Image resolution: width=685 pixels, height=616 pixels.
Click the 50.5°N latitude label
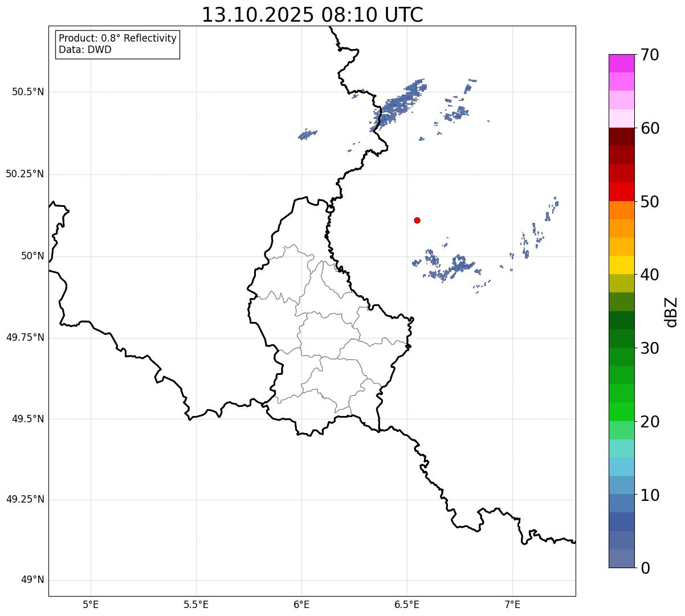point(28,92)
